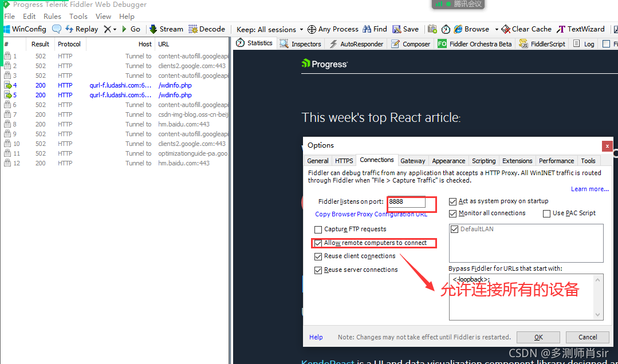Enable Capture FTP requests
This screenshot has height=364, width=618.
(318, 230)
